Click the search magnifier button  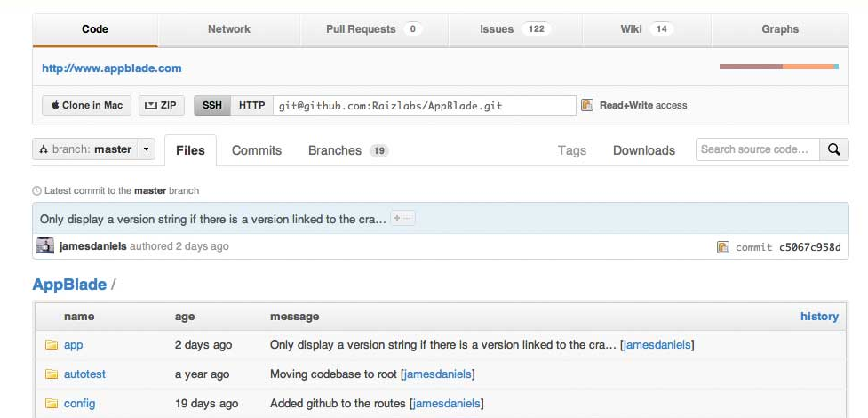(x=833, y=149)
